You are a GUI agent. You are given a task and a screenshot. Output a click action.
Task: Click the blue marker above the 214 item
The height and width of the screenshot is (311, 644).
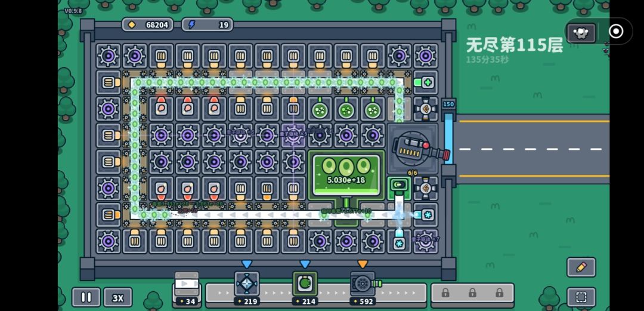[305, 264]
